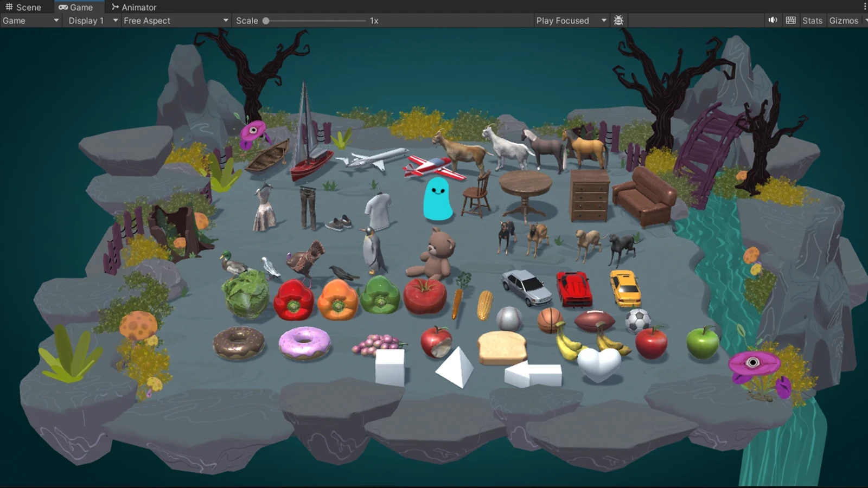Viewport: 868px width, 488px height.
Task: Mute audio with the speaker icon
Action: (773, 20)
